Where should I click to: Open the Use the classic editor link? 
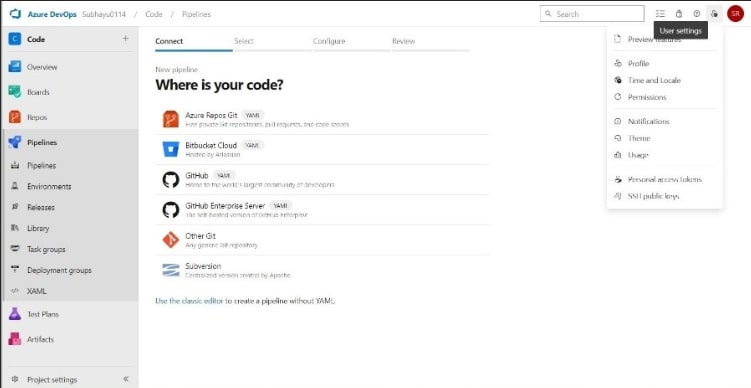(189, 301)
